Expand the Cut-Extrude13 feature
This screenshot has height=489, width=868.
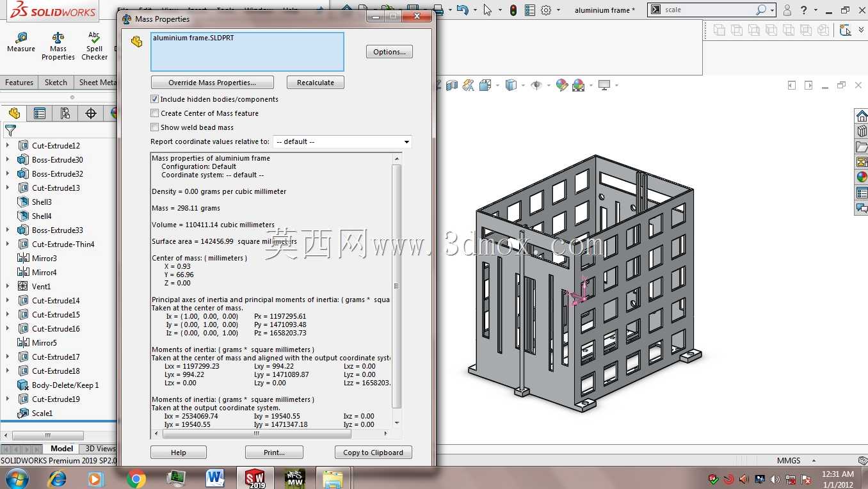point(8,188)
